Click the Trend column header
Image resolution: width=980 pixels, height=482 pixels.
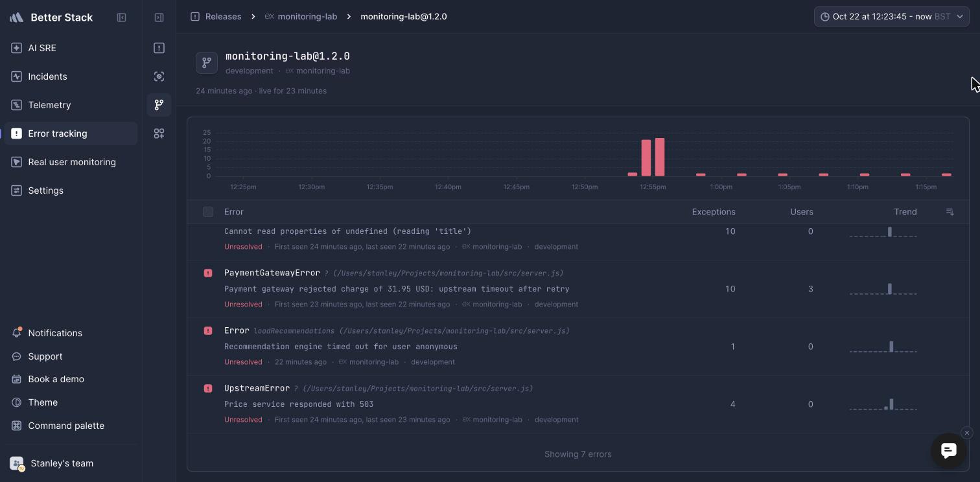tap(905, 212)
